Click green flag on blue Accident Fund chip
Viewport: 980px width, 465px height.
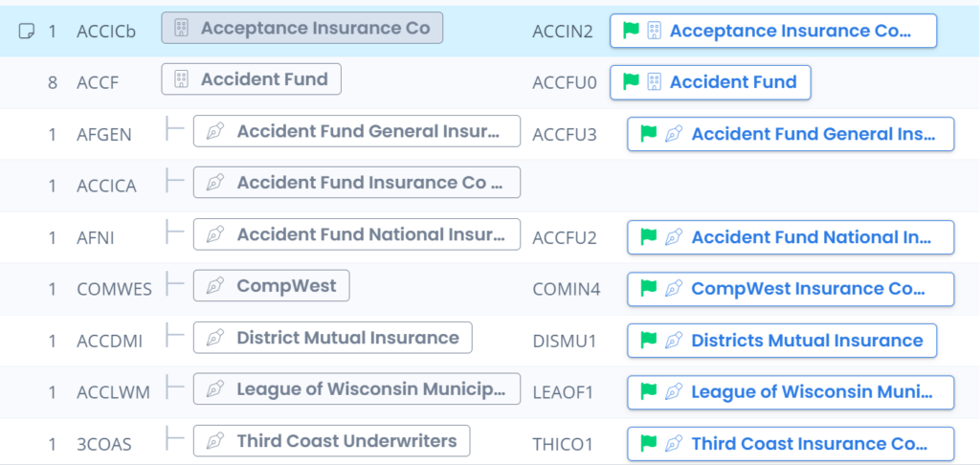click(631, 82)
